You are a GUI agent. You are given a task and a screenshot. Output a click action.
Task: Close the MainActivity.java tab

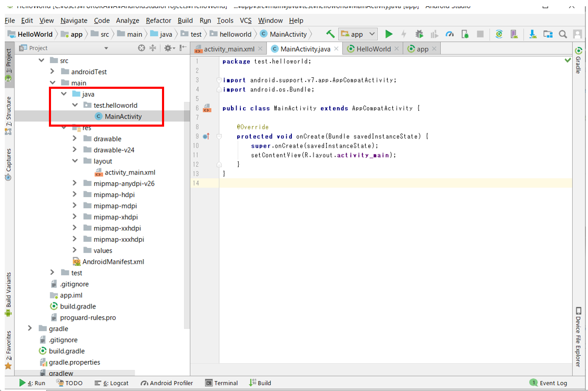pyautogui.click(x=337, y=49)
